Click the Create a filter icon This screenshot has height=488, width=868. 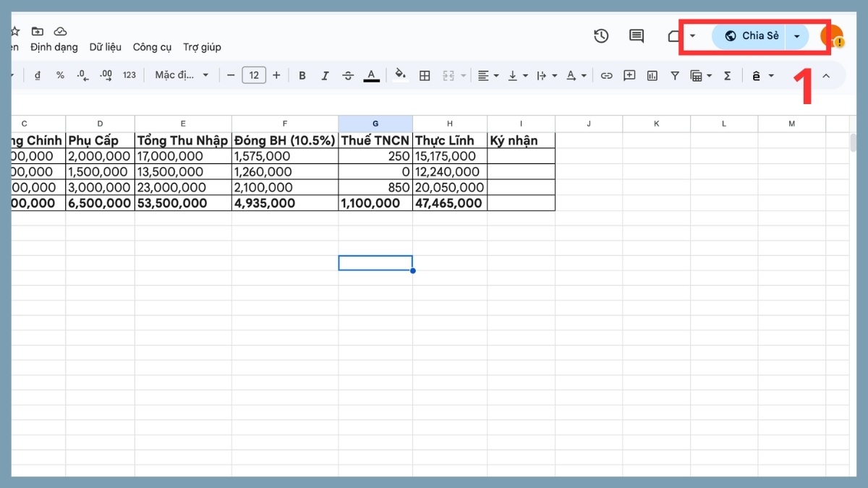tap(674, 74)
